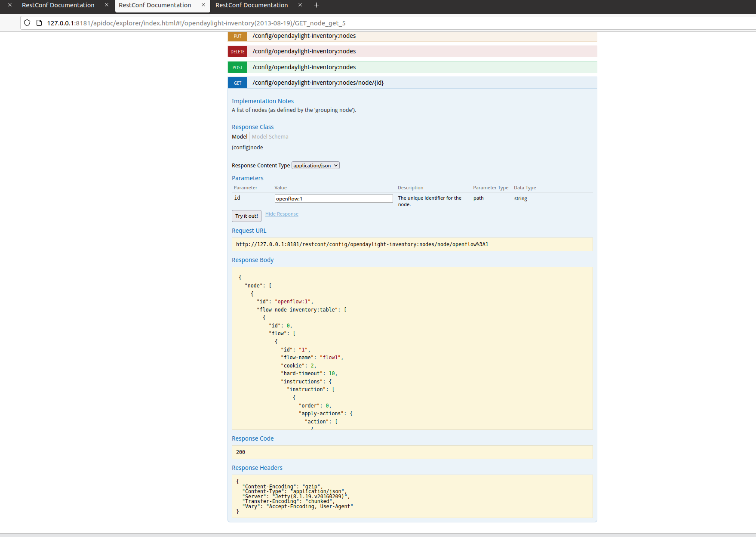The image size is (756, 537).
Task: Click the Parameters heading
Action: 248,178
